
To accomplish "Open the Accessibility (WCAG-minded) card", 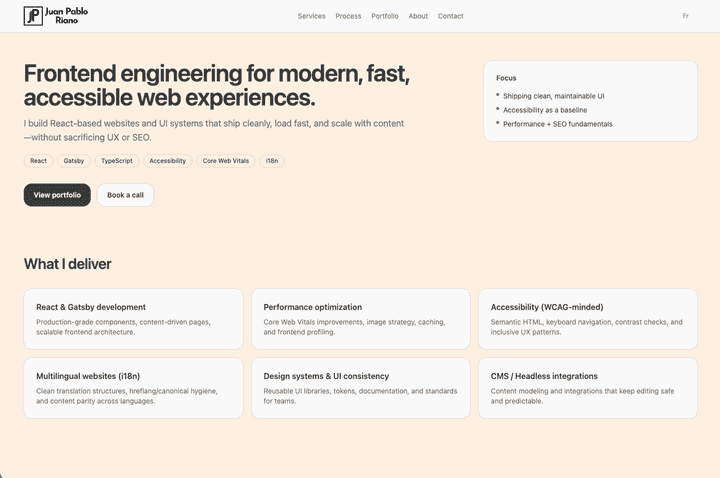I will pyautogui.click(x=587, y=319).
